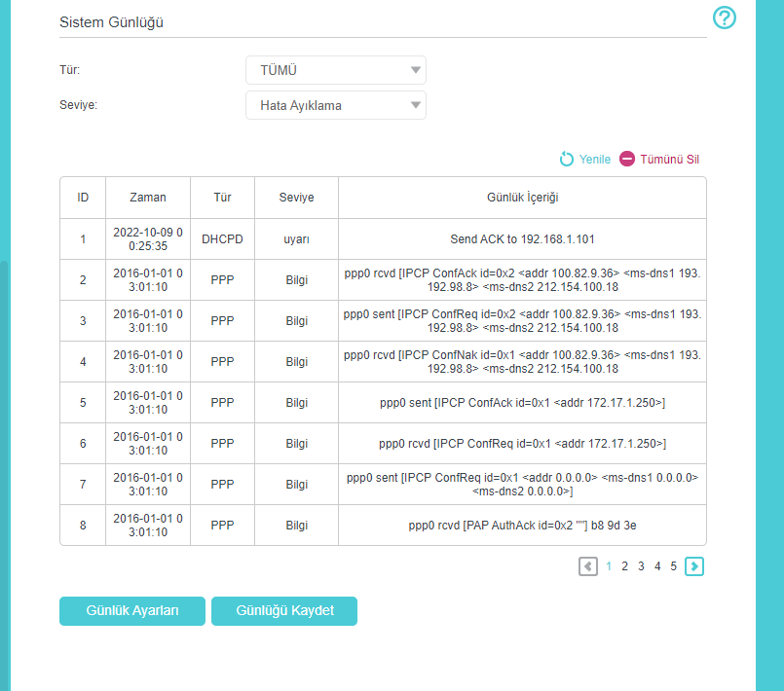
Task: Click the Sistem Günlüğü heading
Action: (x=111, y=22)
